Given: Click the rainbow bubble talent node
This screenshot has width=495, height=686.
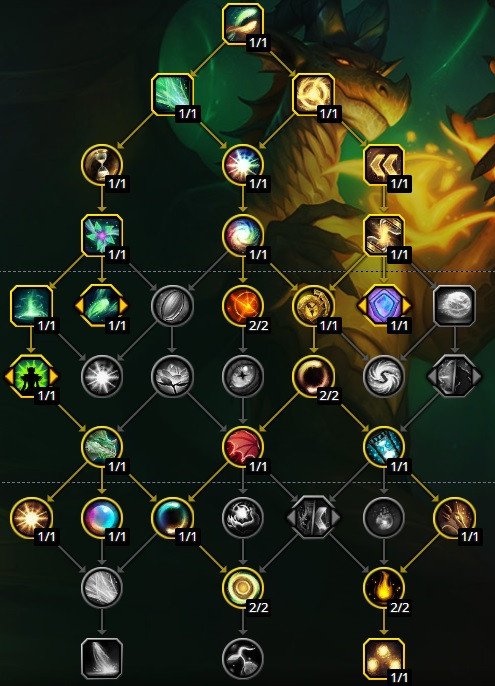Looking at the screenshot, I should click(x=102, y=517).
